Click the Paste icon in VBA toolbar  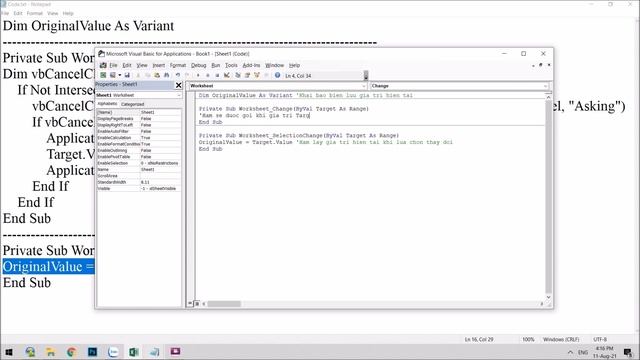(157, 76)
